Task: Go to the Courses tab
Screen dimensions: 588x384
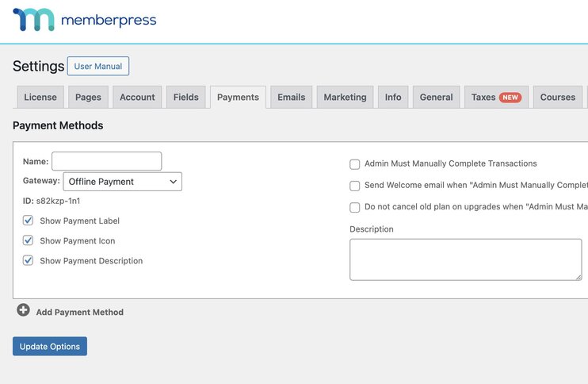Action: pos(557,98)
